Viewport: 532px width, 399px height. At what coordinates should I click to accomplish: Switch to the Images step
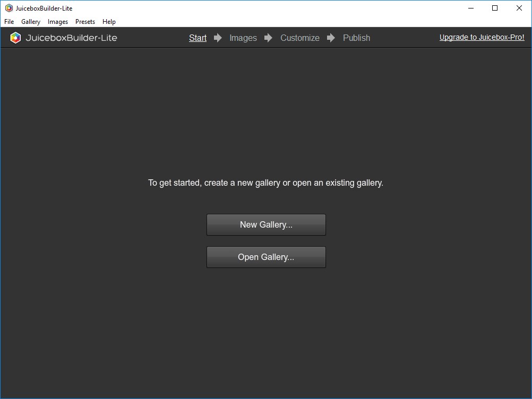(x=243, y=38)
